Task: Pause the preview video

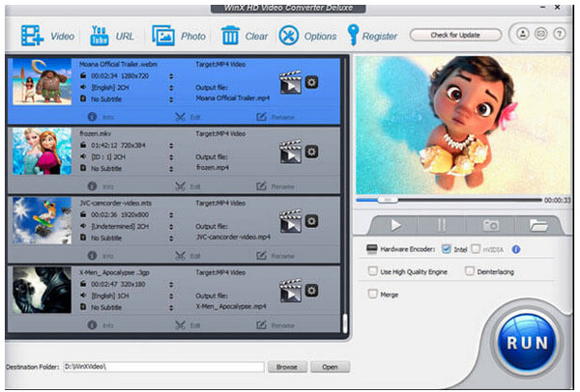Action: pyautogui.click(x=442, y=225)
